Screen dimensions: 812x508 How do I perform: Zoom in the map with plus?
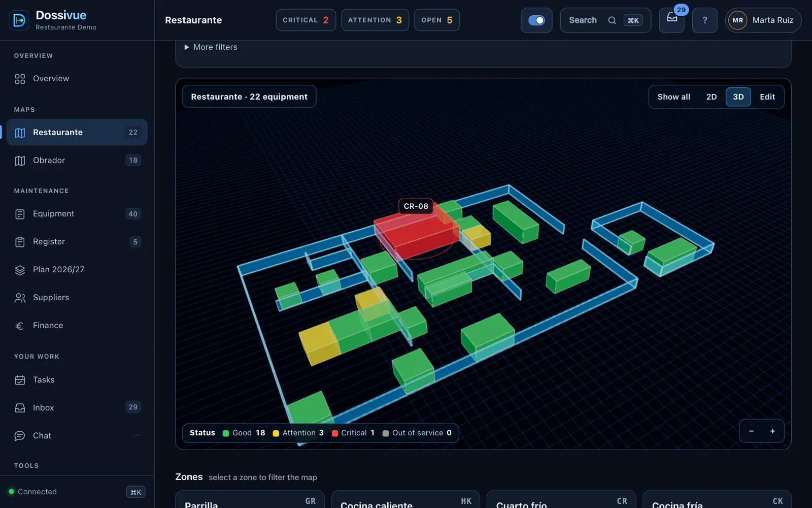coord(772,431)
